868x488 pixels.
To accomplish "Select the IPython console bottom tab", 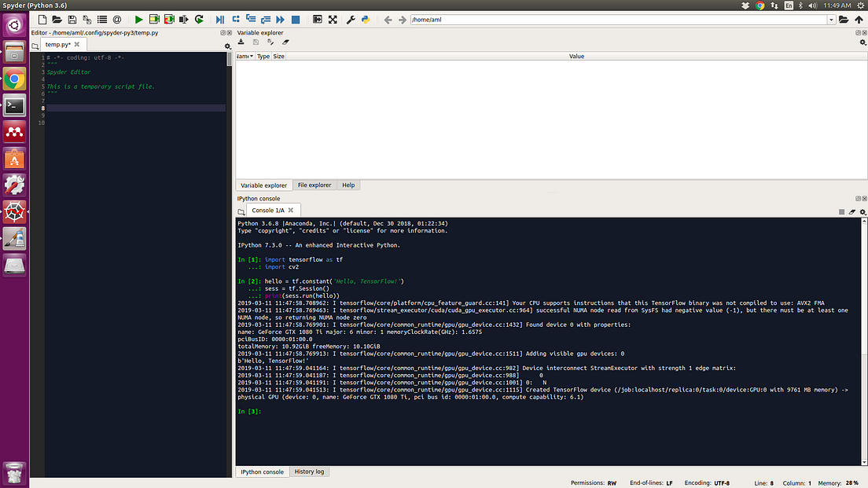I will tap(262, 472).
